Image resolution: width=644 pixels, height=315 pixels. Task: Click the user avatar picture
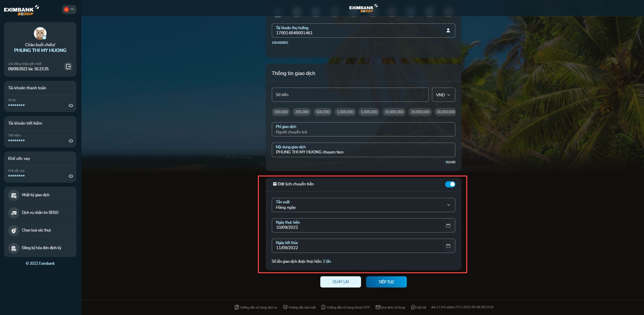click(x=40, y=34)
